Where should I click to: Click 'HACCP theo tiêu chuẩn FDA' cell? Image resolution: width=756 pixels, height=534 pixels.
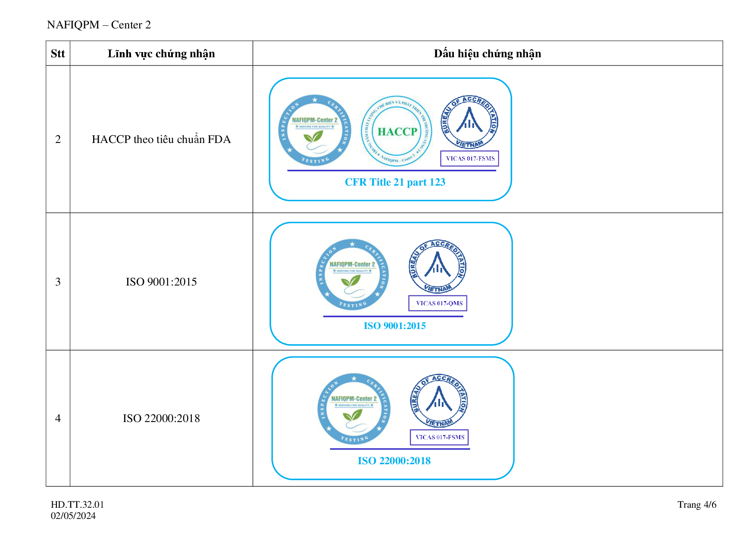coord(161,139)
